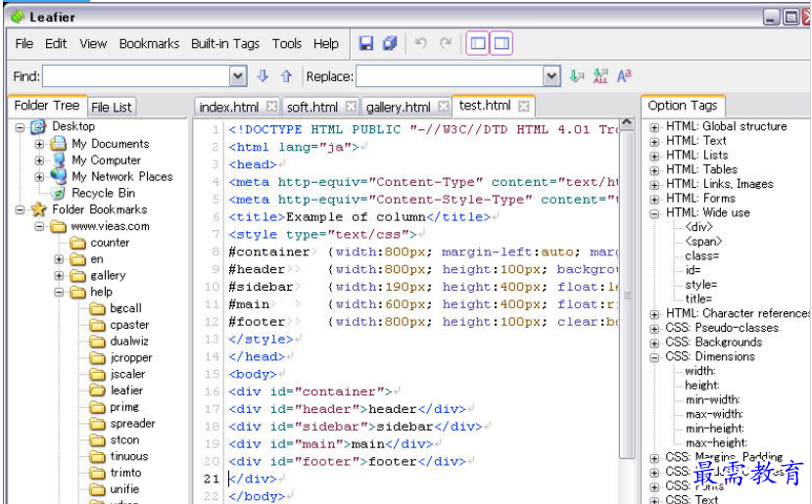Collapse the HTML: Wide use group
The width and height of the screenshot is (812, 504).
tap(654, 213)
